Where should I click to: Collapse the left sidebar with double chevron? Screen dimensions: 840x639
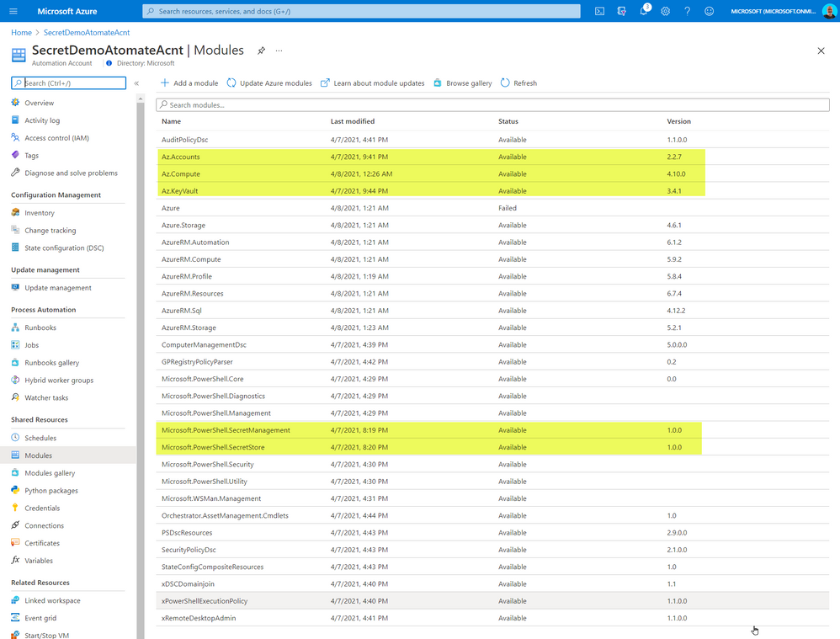pyautogui.click(x=136, y=83)
